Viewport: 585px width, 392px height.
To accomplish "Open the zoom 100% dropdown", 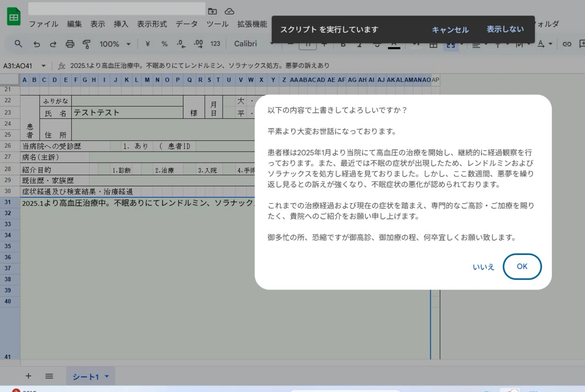I will 115,44.
